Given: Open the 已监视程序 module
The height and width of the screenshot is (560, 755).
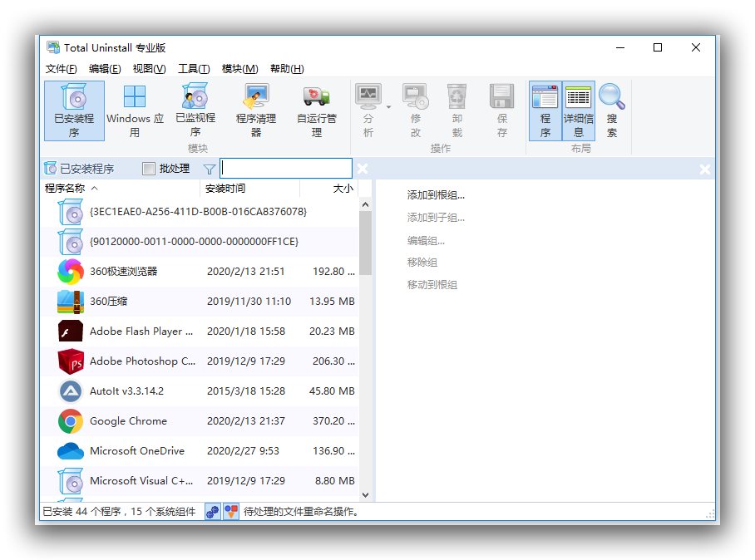Looking at the screenshot, I should [195, 111].
